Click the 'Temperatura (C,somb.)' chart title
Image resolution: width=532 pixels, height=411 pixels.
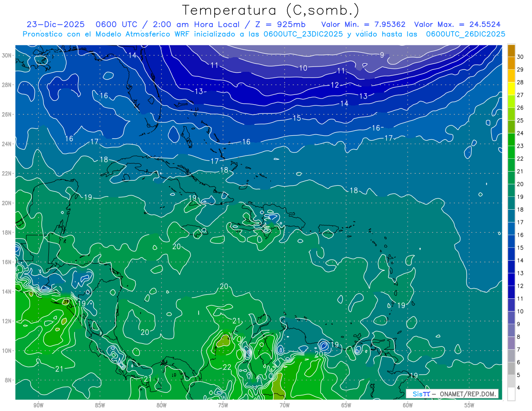point(270,11)
